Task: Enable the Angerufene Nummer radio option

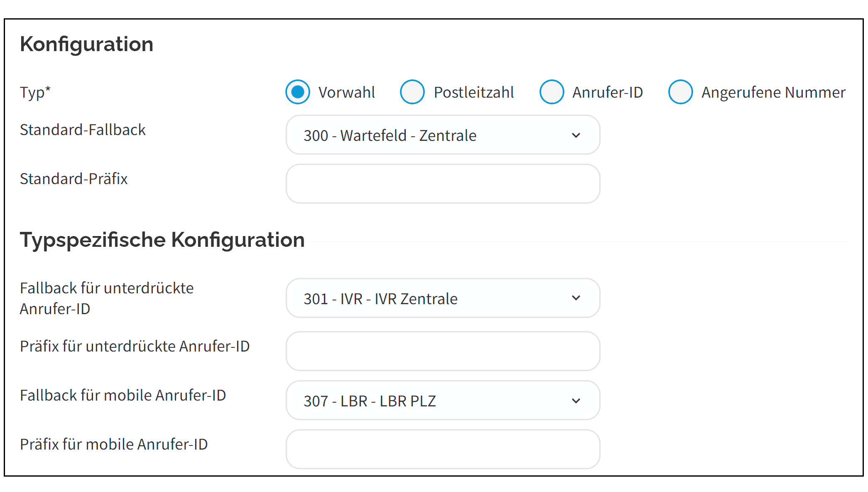Action: pos(680,92)
